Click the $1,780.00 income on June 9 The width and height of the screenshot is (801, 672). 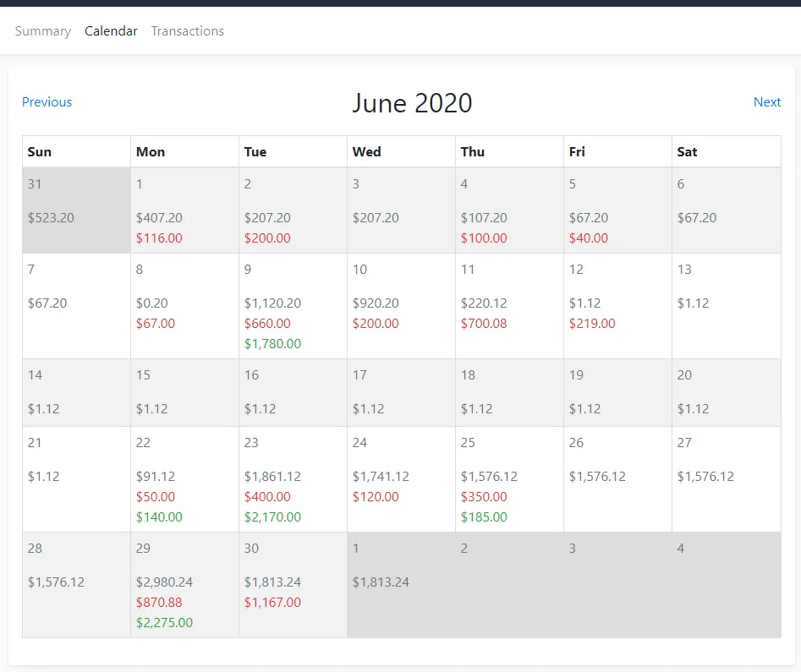click(272, 344)
